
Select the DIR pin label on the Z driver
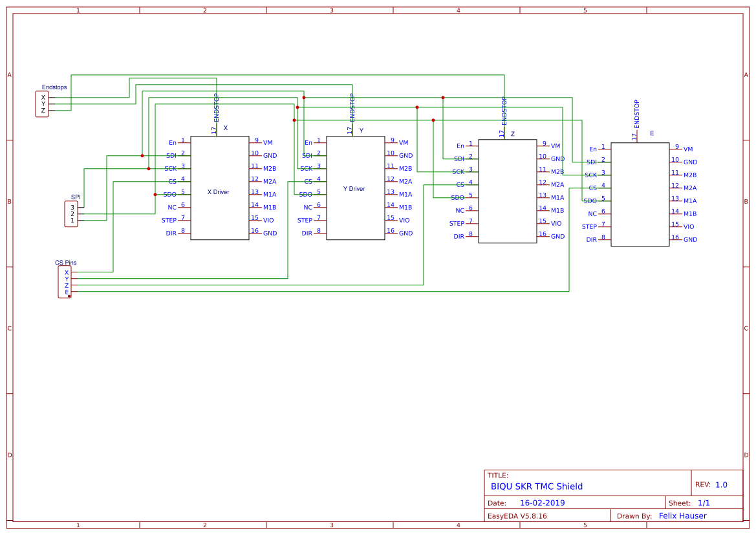(458, 237)
